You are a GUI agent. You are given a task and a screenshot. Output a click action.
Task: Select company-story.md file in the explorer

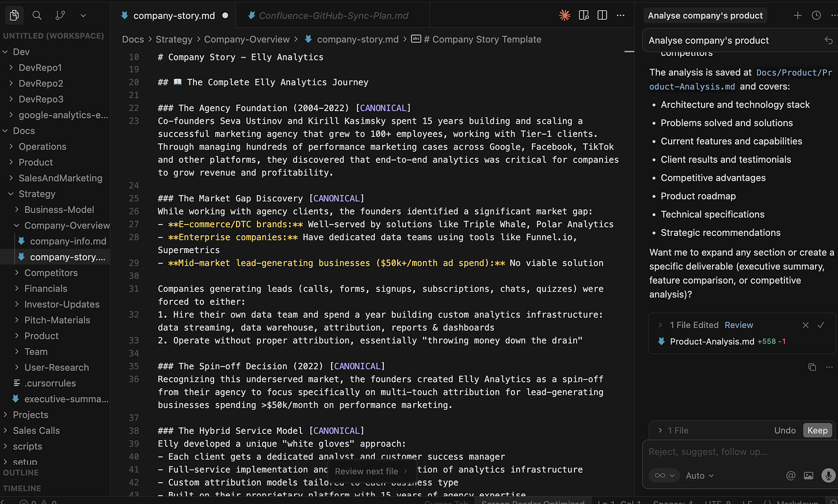pos(55,257)
